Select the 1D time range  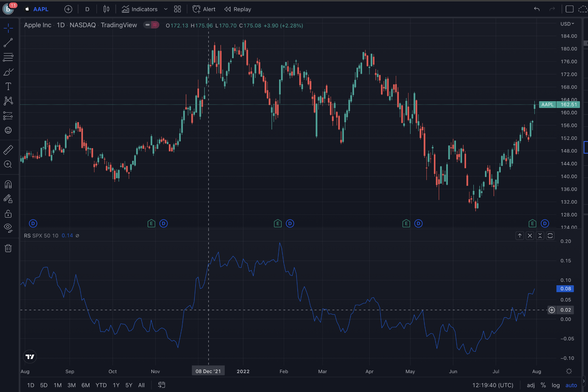[x=31, y=385]
